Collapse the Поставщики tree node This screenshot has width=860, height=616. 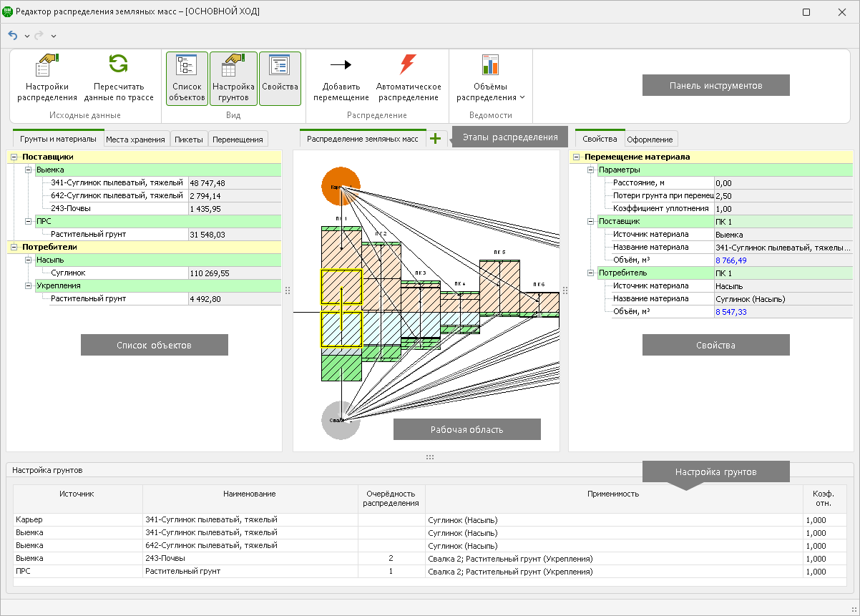point(14,157)
